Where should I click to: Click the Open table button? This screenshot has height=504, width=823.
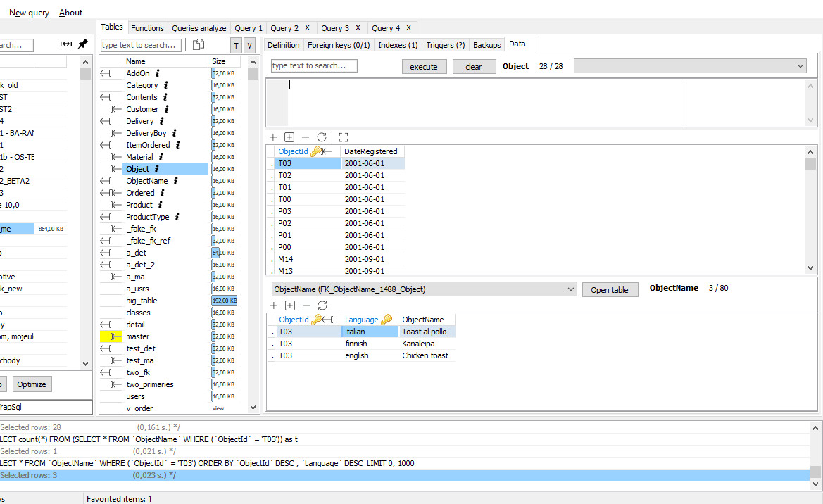click(x=610, y=290)
